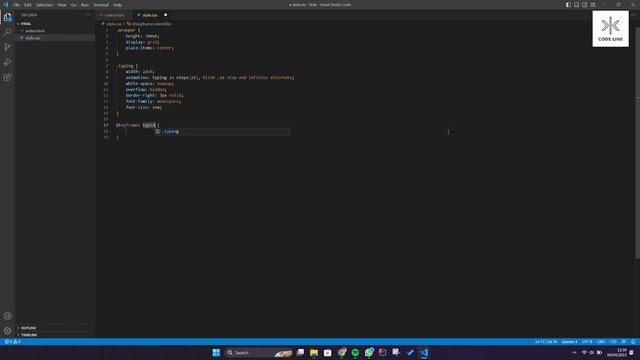
Task: Switch to the index.html tab
Action: coord(114,15)
